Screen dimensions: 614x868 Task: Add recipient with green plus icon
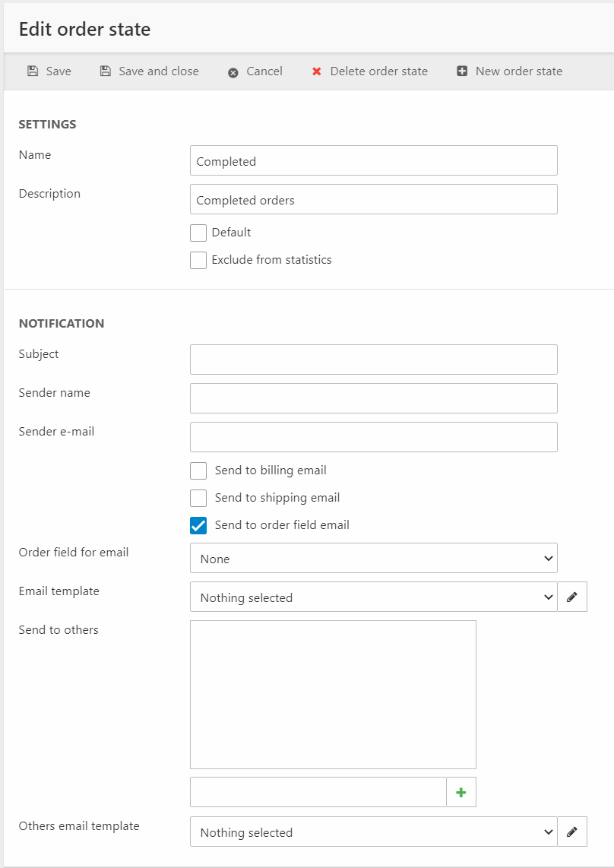(461, 792)
